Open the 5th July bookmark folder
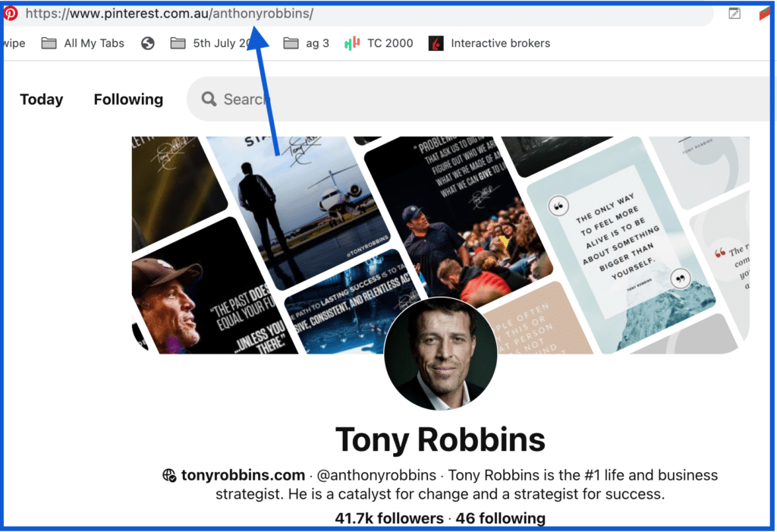This screenshot has height=532, width=777. click(x=212, y=43)
